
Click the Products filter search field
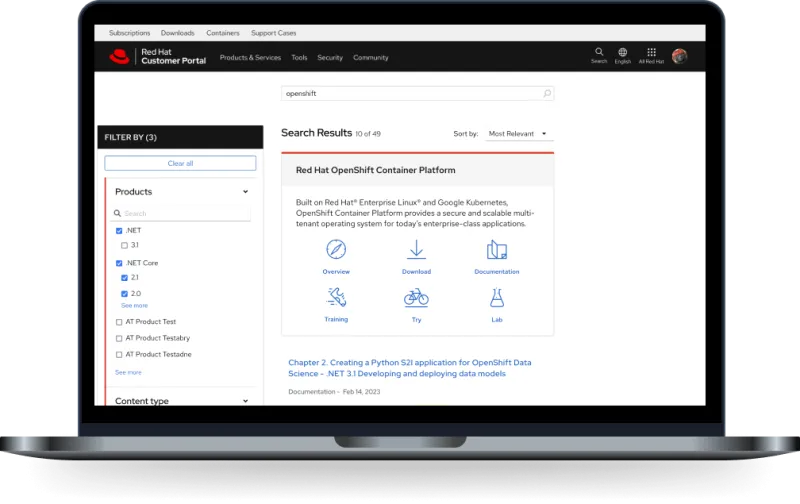[x=181, y=213]
